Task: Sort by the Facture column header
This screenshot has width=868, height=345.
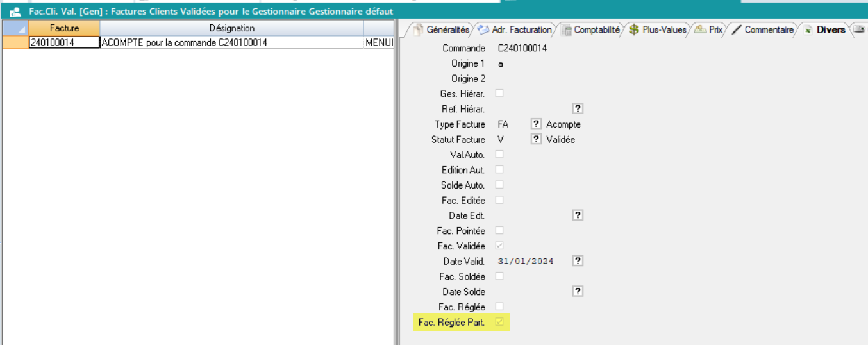Action: click(64, 28)
